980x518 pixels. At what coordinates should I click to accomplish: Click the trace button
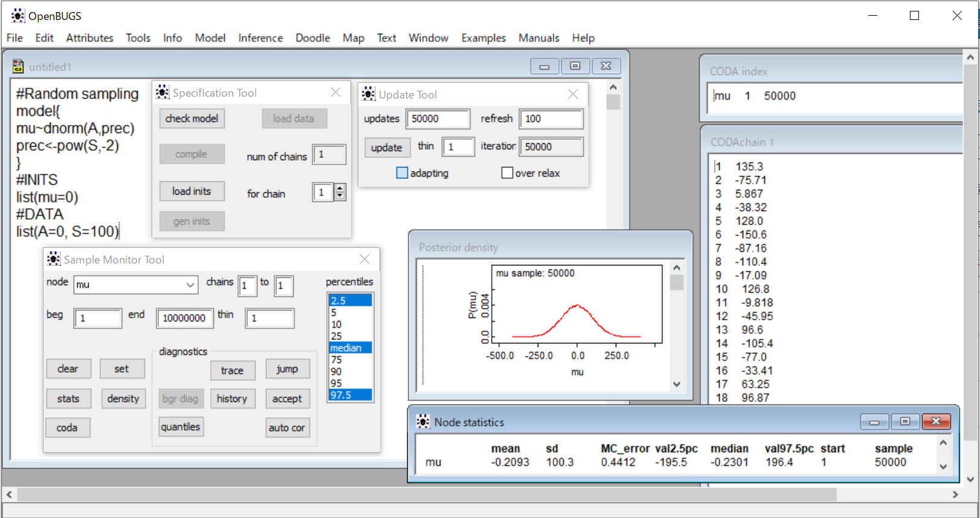click(x=233, y=370)
